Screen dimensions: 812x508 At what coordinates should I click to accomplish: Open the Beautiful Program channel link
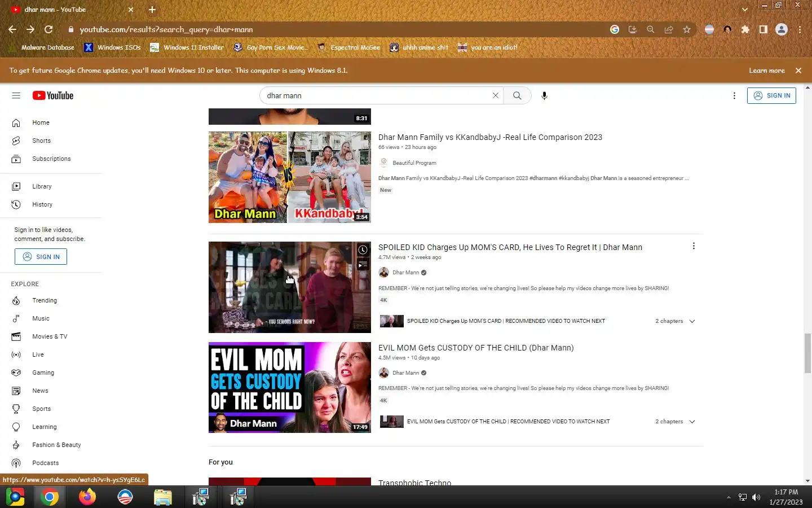tap(414, 163)
